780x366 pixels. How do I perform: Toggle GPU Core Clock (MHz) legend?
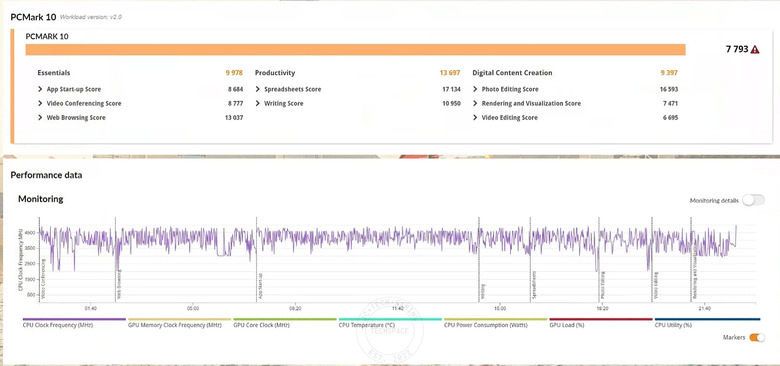coord(285,323)
